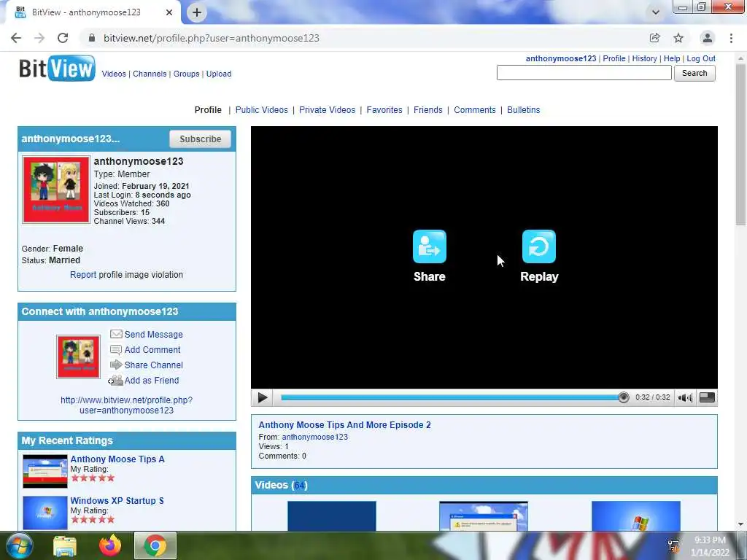
Task: Click the site lock icon in address bar
Action: pyautogui.click(x=92, y=38)
